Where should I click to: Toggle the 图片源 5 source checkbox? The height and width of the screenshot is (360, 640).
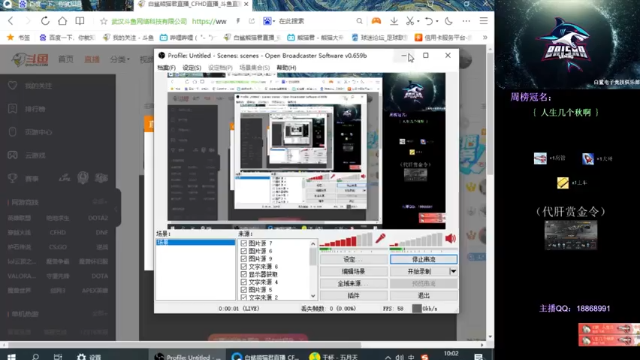[x=244, y=290]
